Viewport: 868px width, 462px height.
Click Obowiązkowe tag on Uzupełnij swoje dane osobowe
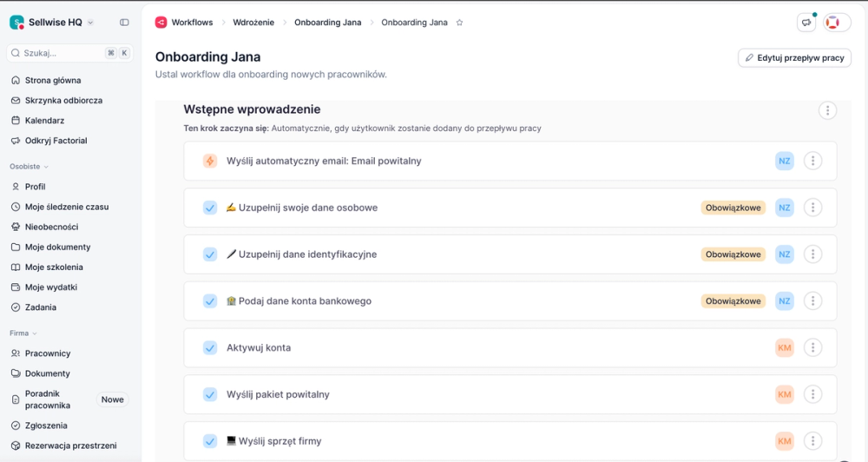(x=733, y=208)
